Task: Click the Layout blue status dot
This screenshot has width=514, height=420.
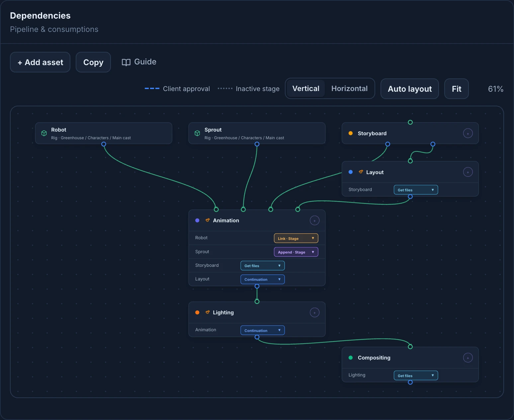Action: point(351,172)
